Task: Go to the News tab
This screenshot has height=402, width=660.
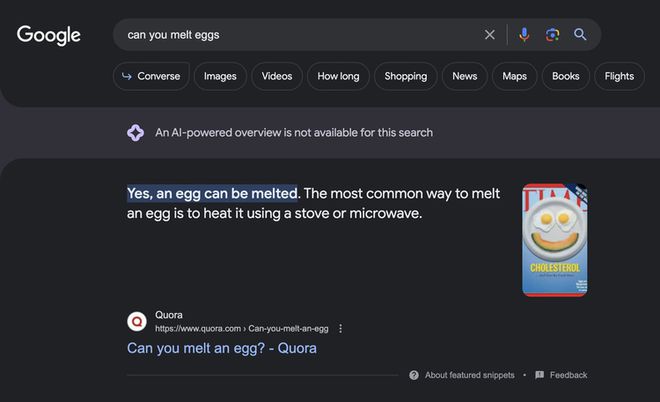Action: click(464, 76)
